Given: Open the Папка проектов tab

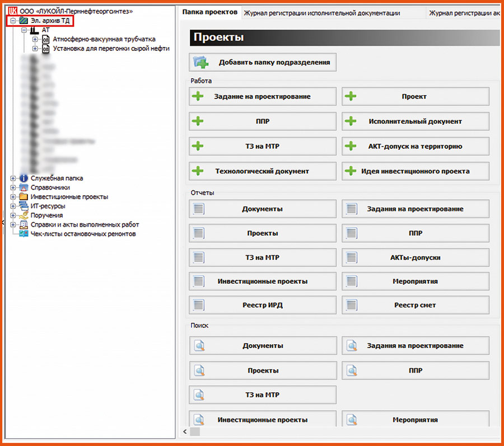Looking at the screenshot, I should click(x=210, y=12).
